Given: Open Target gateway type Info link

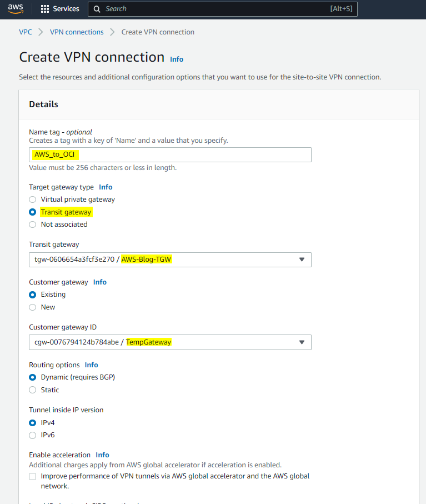Looking at the screenshot, I should (x=106, y=187).
